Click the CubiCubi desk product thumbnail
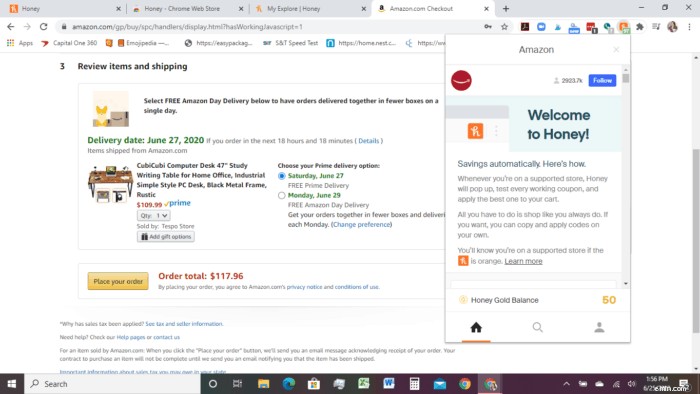Screen dimensions: 700x394 [110, 184]
